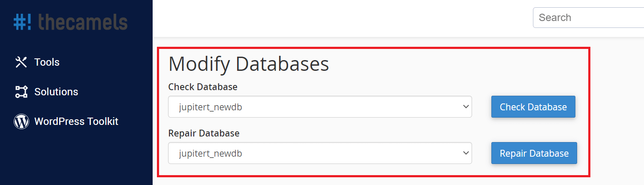The image size is (644, 185).
Task: Select jupitert_newdb text in the Repair Database box
Action: coord(211,154)
